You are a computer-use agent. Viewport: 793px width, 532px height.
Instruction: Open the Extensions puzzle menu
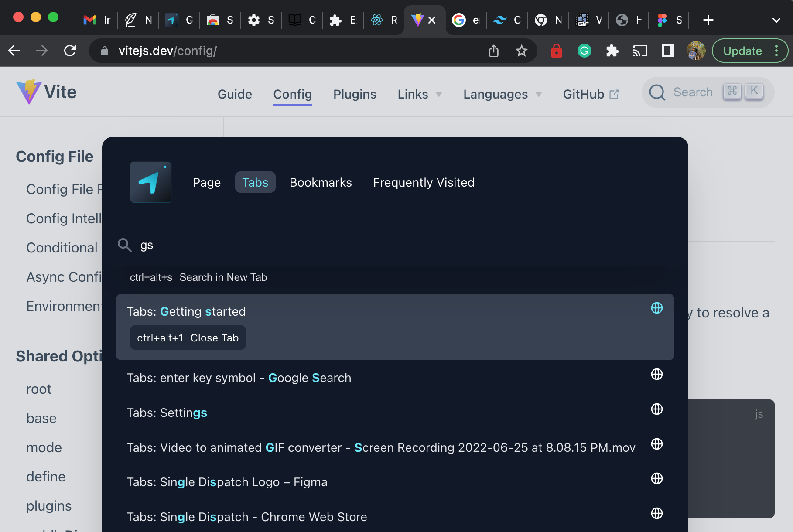612,51
